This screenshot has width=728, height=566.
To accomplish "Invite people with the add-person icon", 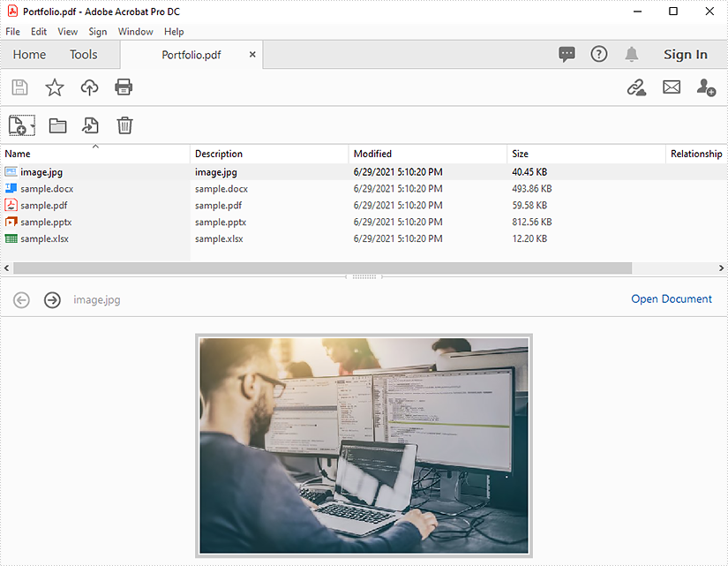I will (706, 87).
